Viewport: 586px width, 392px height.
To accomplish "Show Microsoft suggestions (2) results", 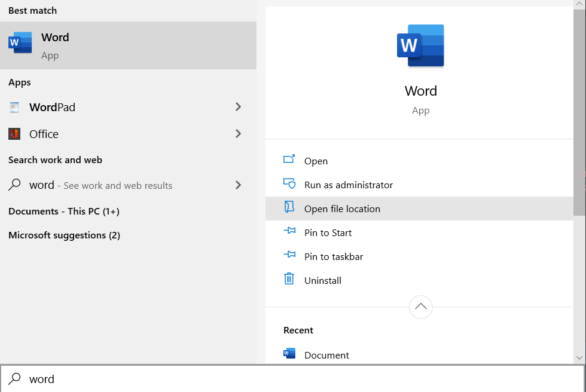I will pyautogui.click(x=65, y=235).
